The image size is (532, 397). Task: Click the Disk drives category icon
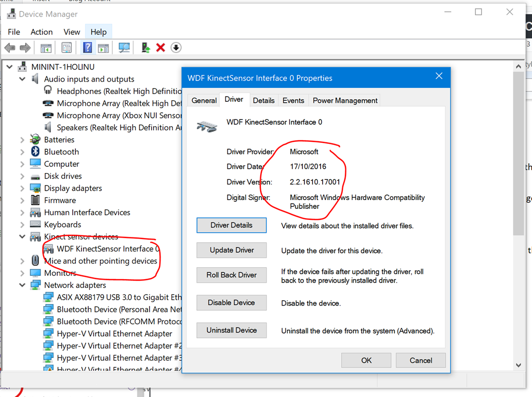[35, 177]
